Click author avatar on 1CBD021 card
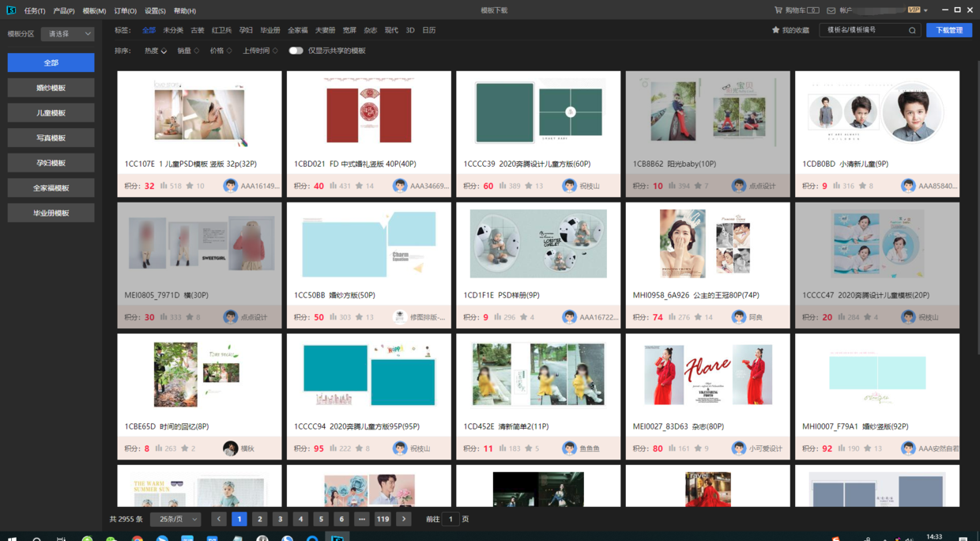 click(400, 186)
